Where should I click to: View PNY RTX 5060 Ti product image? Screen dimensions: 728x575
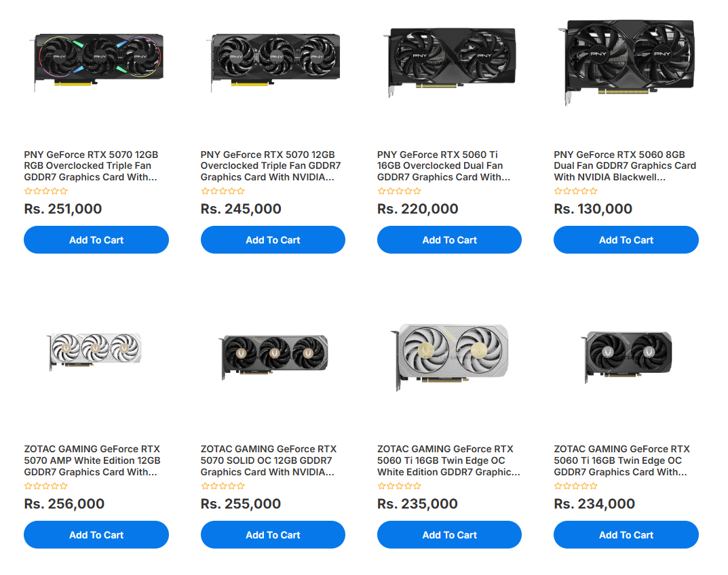[x=449, y=62]
